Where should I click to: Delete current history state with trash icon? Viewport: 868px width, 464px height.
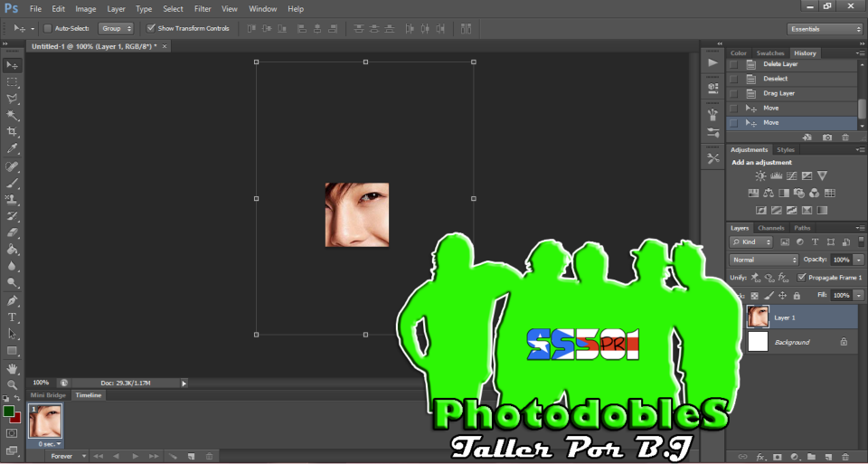tap(845, 137)
